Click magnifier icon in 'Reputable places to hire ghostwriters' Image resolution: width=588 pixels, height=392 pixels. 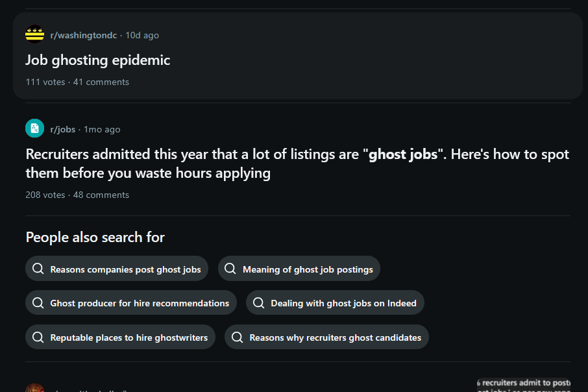click(x=38, y=337)
